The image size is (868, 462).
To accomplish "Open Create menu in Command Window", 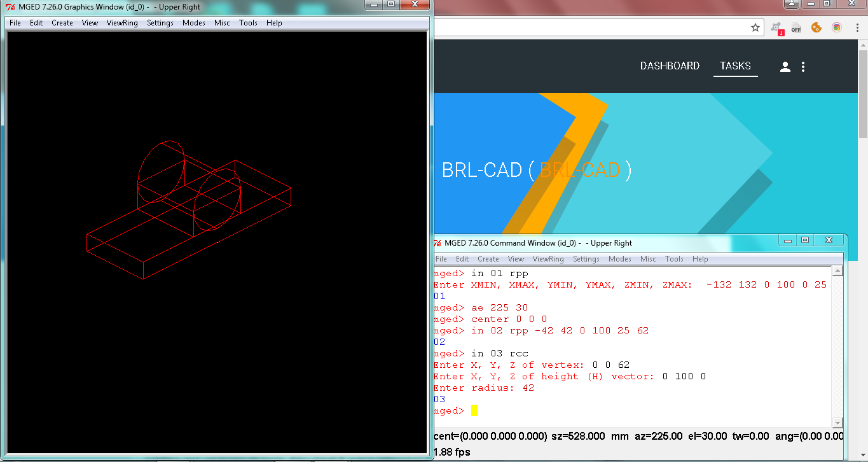I will (488, 259).
